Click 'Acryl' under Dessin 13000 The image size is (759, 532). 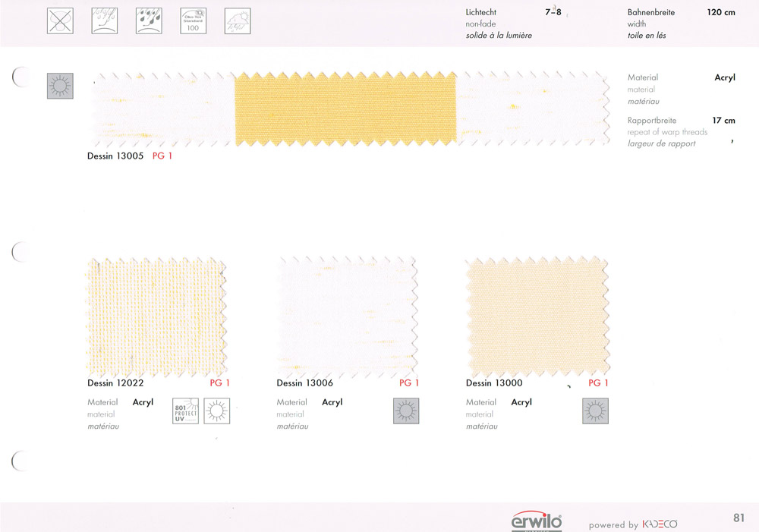[521, 402]
